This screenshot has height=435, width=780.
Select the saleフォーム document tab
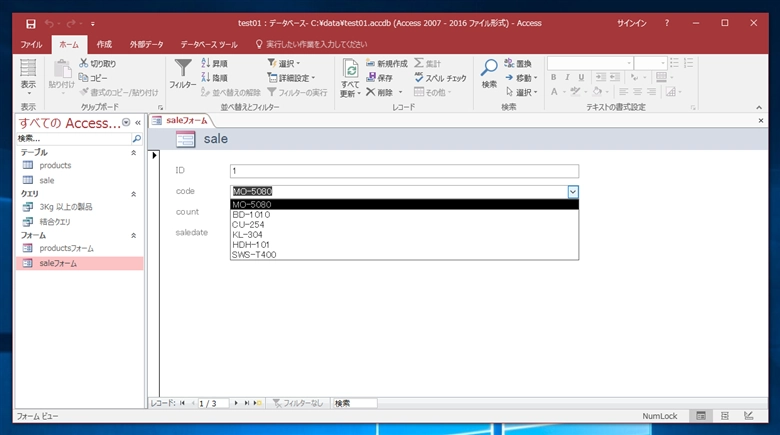[x=181, y=120]
